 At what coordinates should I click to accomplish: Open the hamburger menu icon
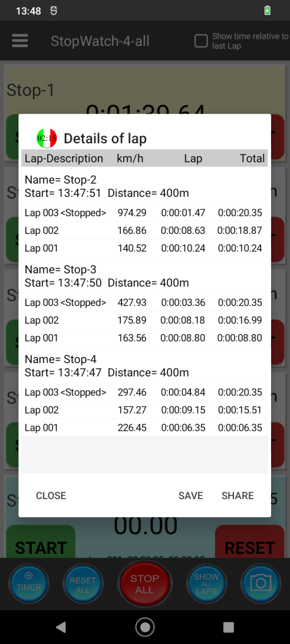[19, 41]
